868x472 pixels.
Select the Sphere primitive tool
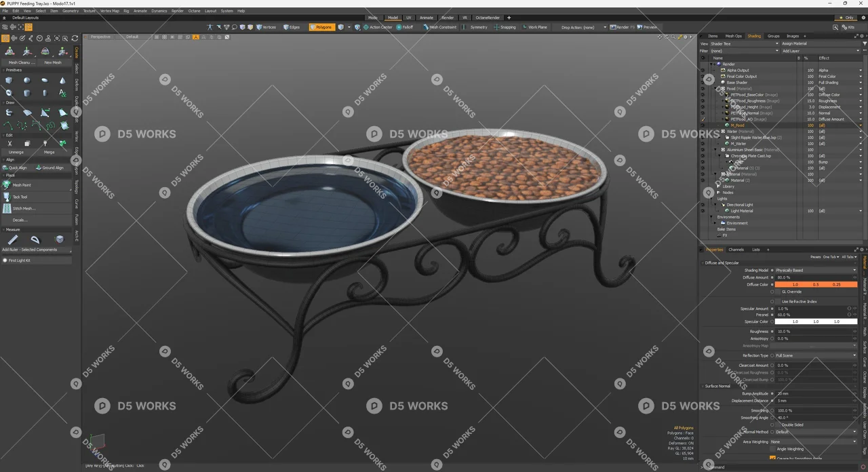pos(26,80)
